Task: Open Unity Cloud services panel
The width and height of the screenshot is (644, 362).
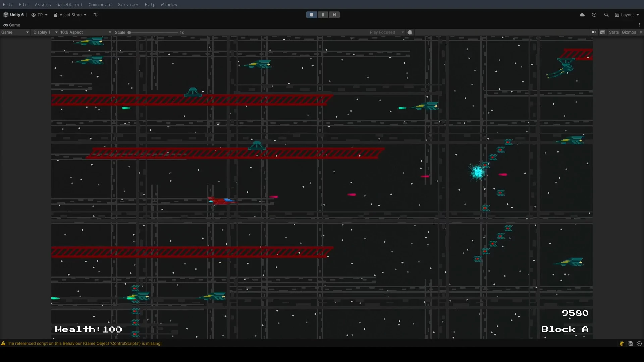Action: point(582,15)
